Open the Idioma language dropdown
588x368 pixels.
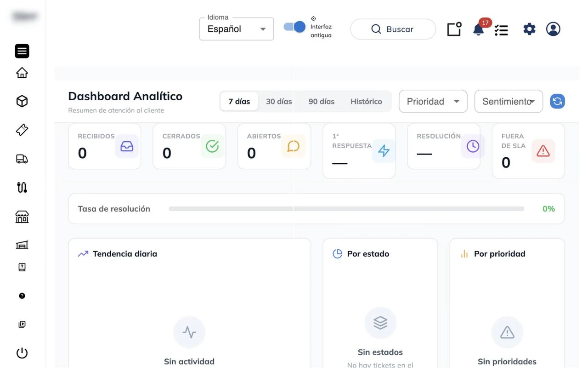[x=237, y=29]
